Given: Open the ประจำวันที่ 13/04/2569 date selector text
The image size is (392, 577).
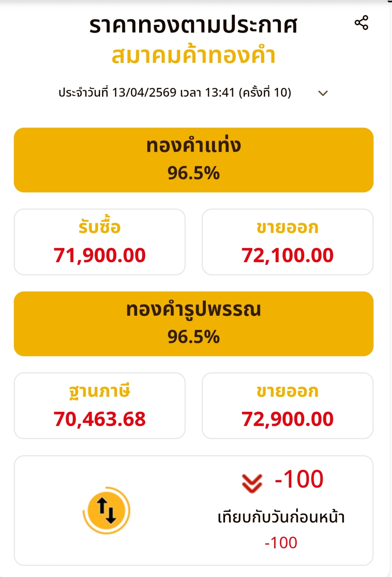Looking at the screenshot, I should tap(175, 92).
